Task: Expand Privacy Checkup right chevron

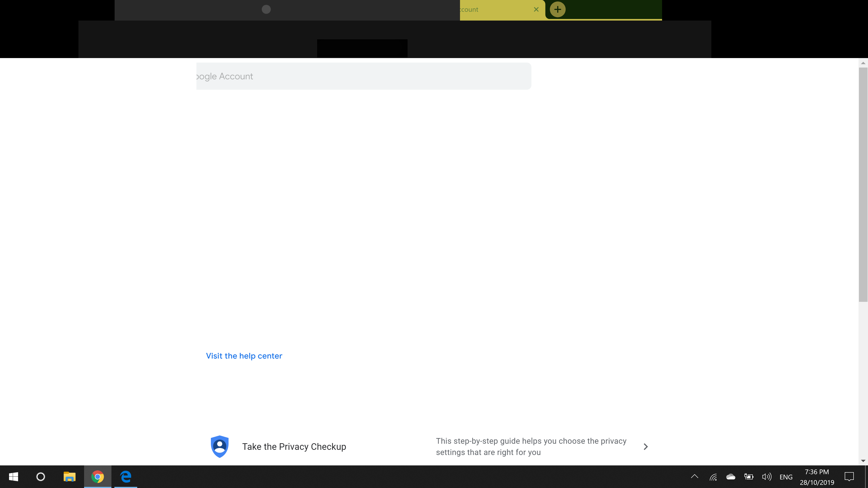Action: pos(646,447)
